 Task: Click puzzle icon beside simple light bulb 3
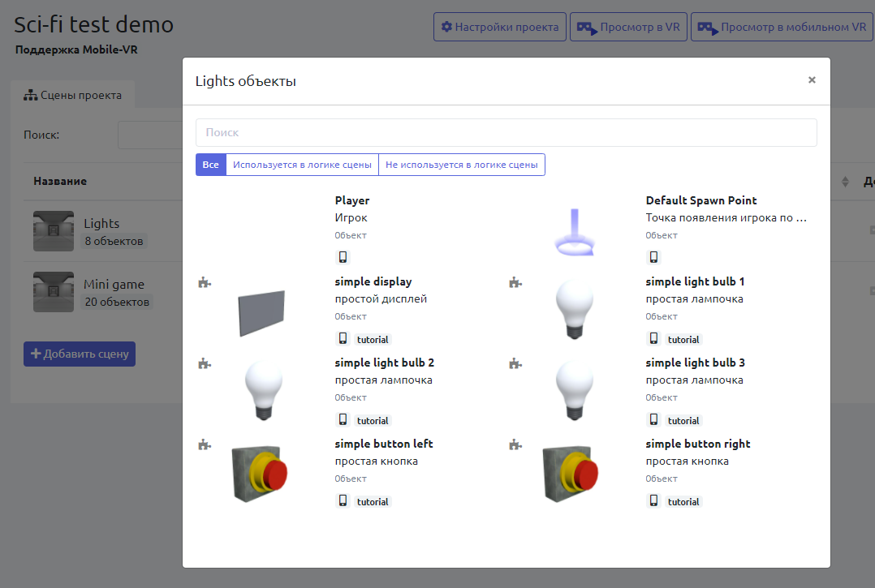[515, 364]
